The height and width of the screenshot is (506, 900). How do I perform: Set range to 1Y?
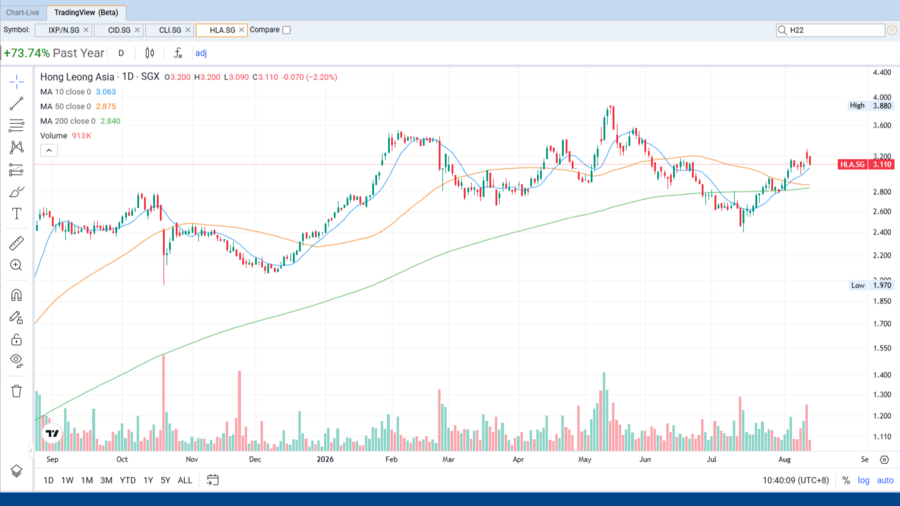tap(148, 480)
